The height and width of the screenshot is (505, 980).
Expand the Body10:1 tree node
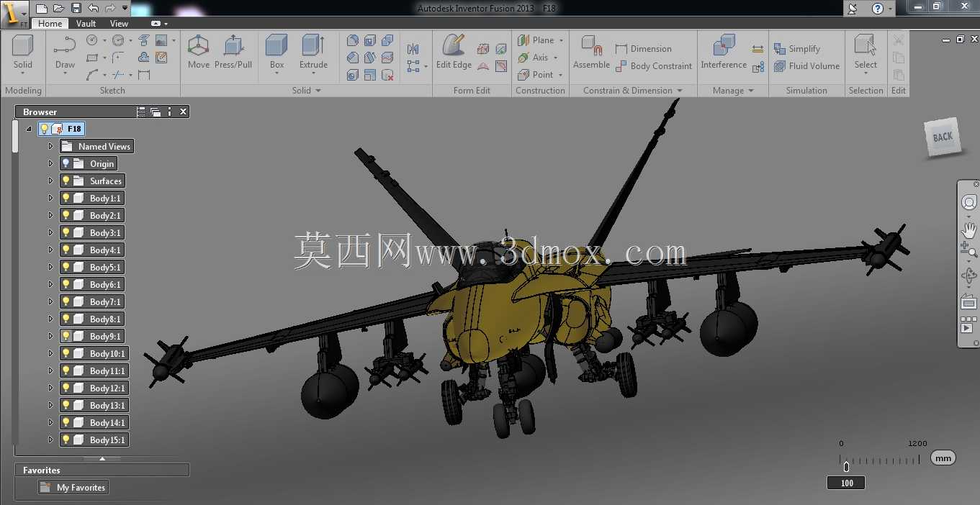[50, 353]
